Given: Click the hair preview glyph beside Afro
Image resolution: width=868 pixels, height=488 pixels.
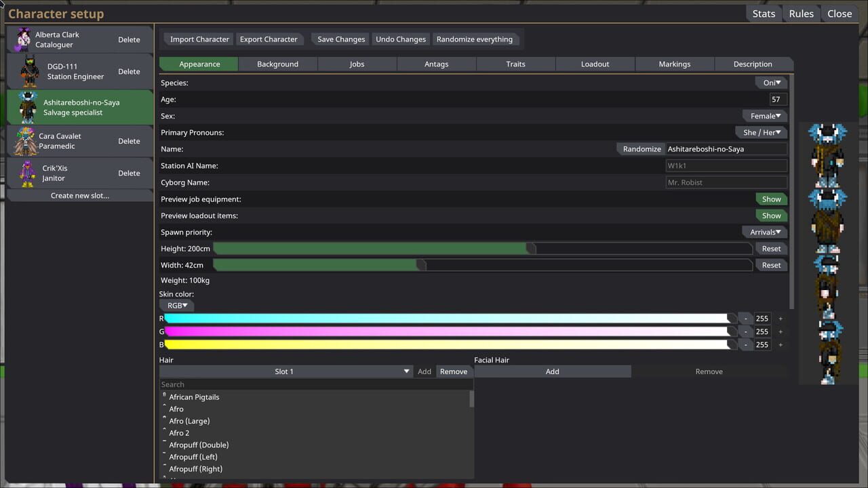Looking at the screenshot, I should (164, 405).
